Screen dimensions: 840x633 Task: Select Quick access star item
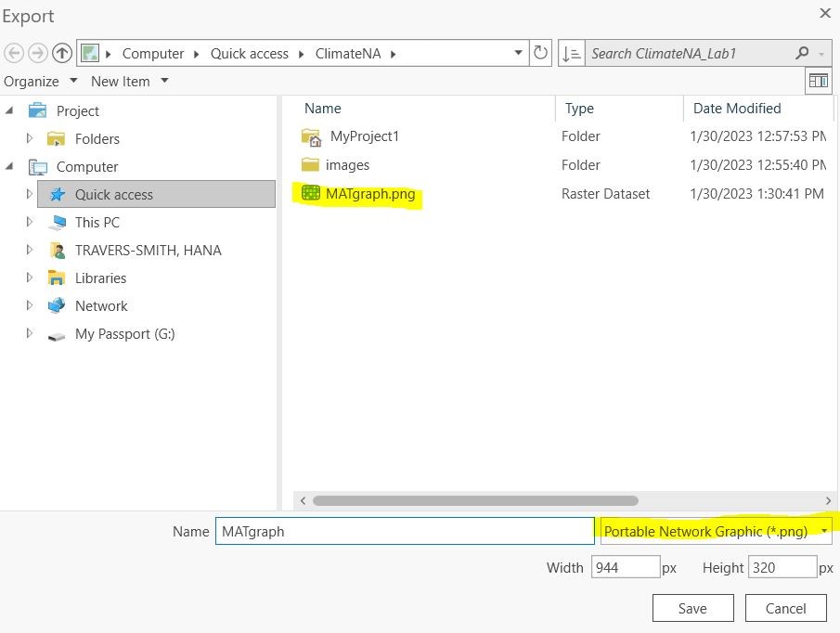coord(113,194)
